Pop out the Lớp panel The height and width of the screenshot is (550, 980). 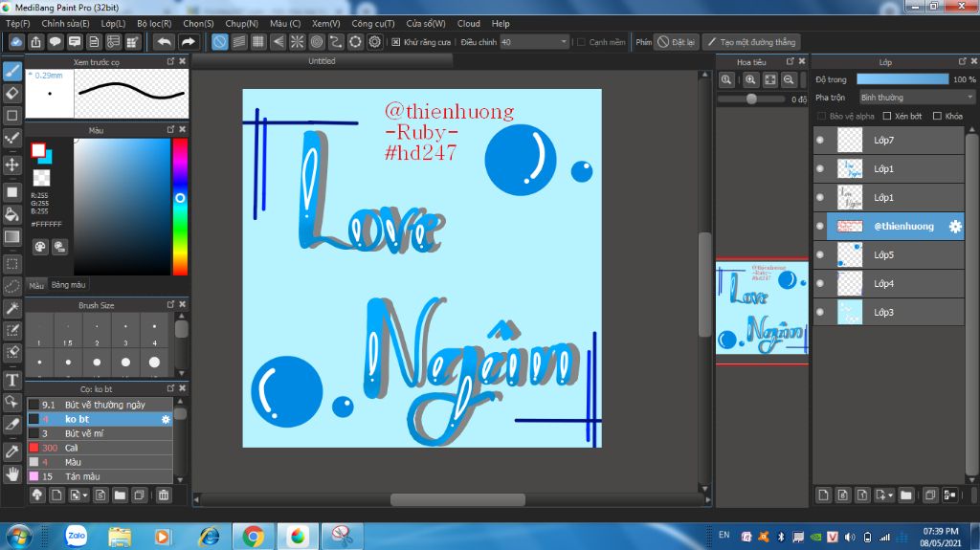pos(962,61)
